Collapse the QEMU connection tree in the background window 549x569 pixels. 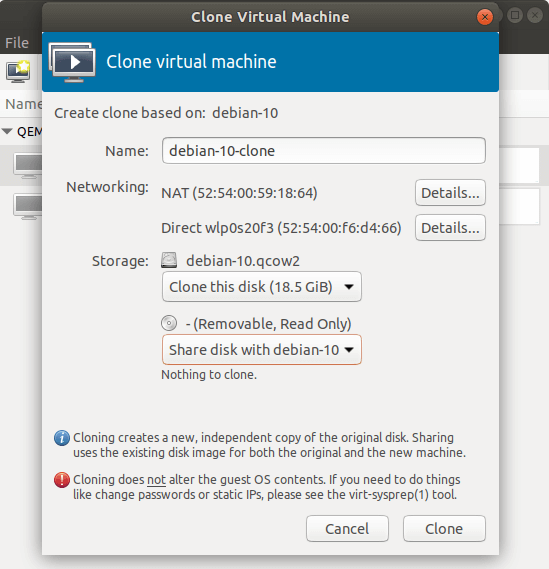coord(7,131)
